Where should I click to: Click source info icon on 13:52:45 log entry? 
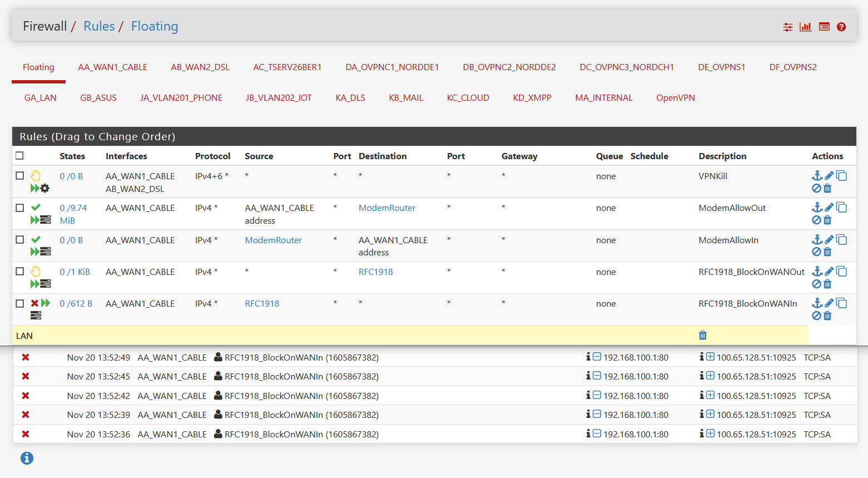[588, 376]
